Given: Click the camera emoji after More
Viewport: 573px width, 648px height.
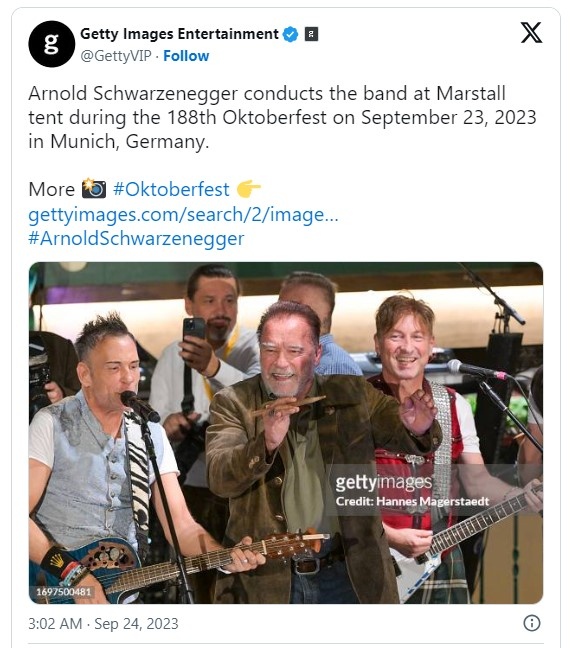Looking at the screenshot, I should [x=94, y=188].
